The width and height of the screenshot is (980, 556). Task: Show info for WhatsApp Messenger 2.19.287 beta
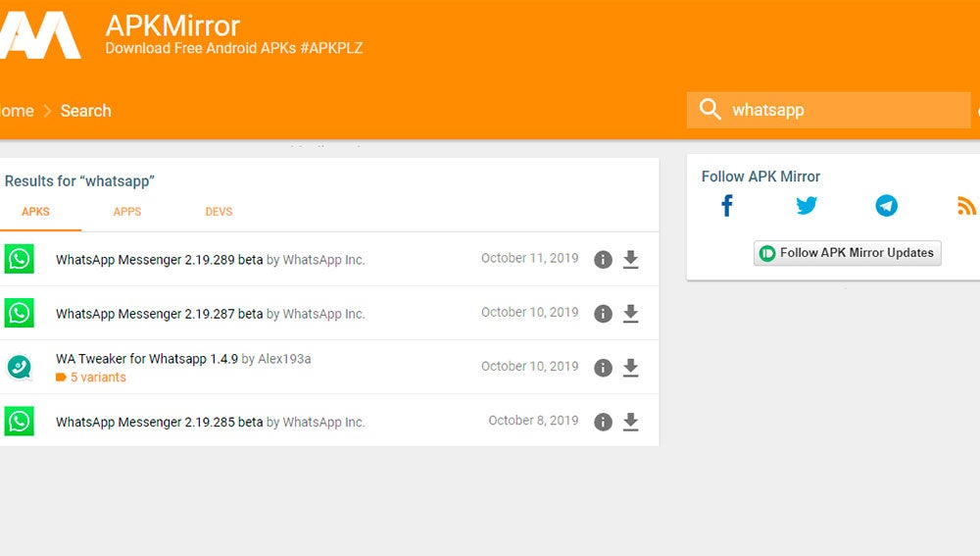(603, 314)
